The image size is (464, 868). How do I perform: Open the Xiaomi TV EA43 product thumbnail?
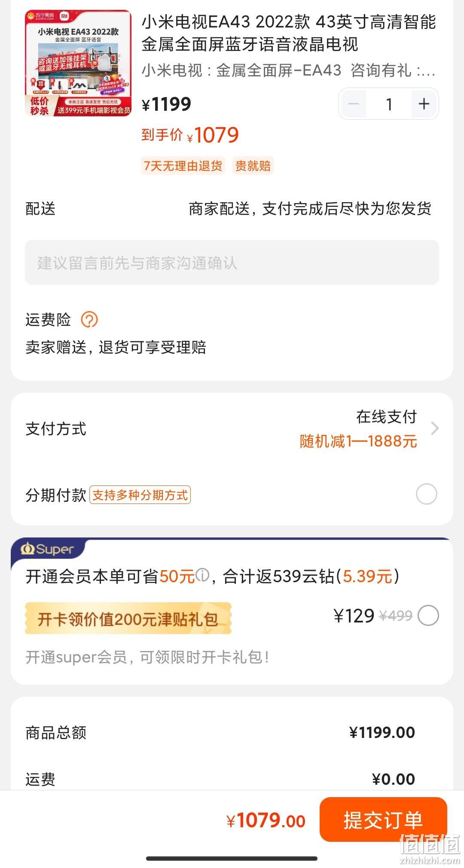point(78,63)
